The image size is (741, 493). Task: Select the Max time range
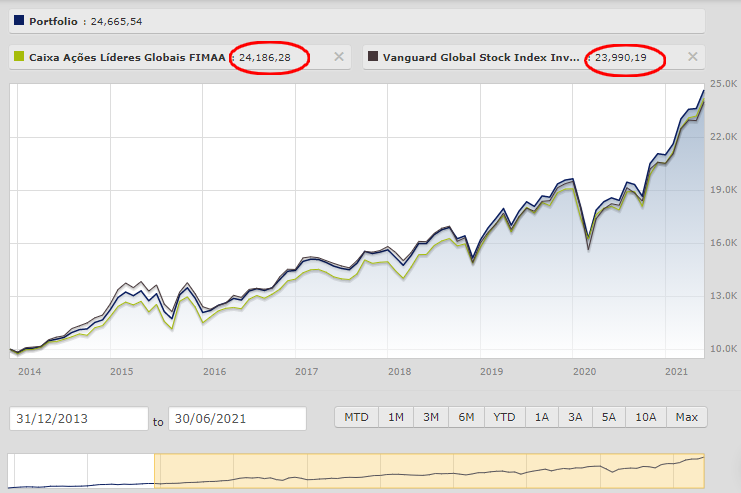[x=686, y=417]
